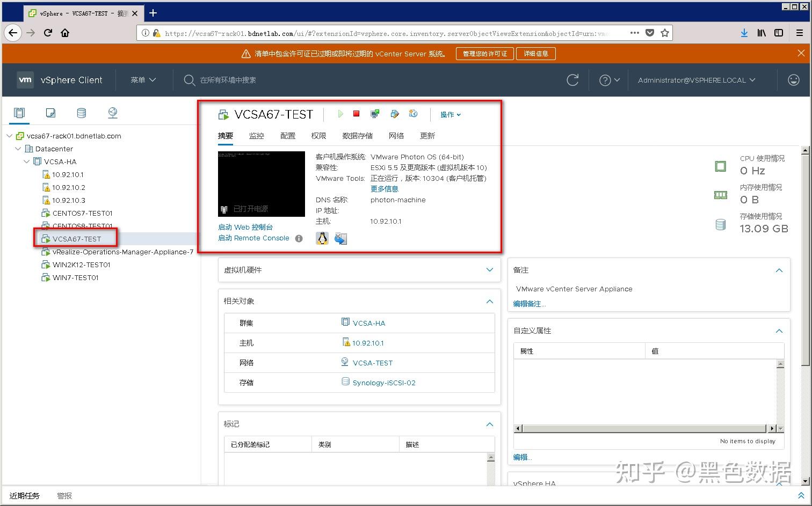Power on VM with green play icon
The width and height of the screenshot is (812, 506).
point(340,114)
